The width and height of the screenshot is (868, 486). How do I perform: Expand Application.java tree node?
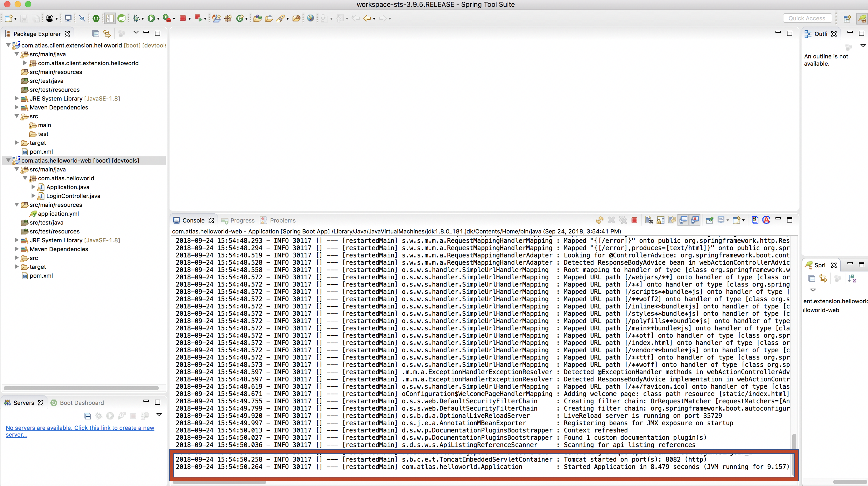tap(33, 187)
